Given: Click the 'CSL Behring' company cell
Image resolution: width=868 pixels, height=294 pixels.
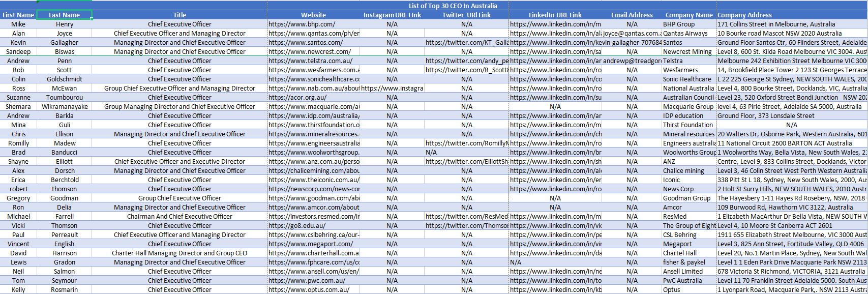Looking at the screenshot, I should 689,234.
